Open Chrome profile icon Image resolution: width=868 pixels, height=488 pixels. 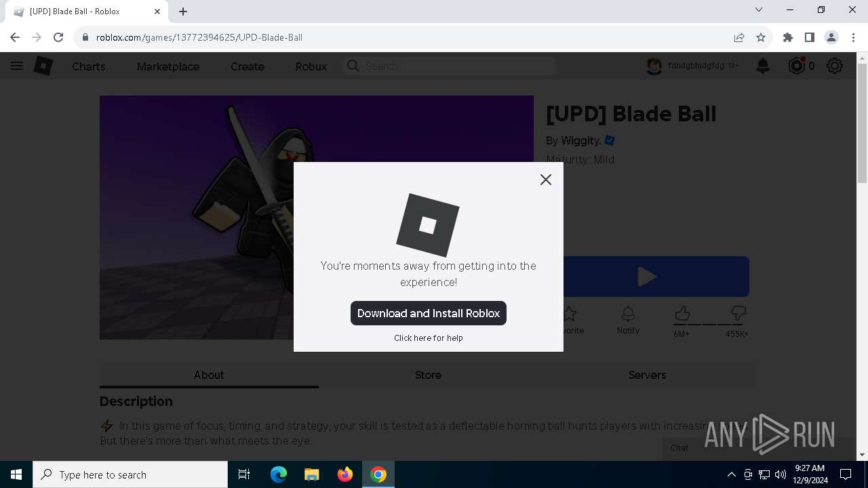click(x=831, y=37)
